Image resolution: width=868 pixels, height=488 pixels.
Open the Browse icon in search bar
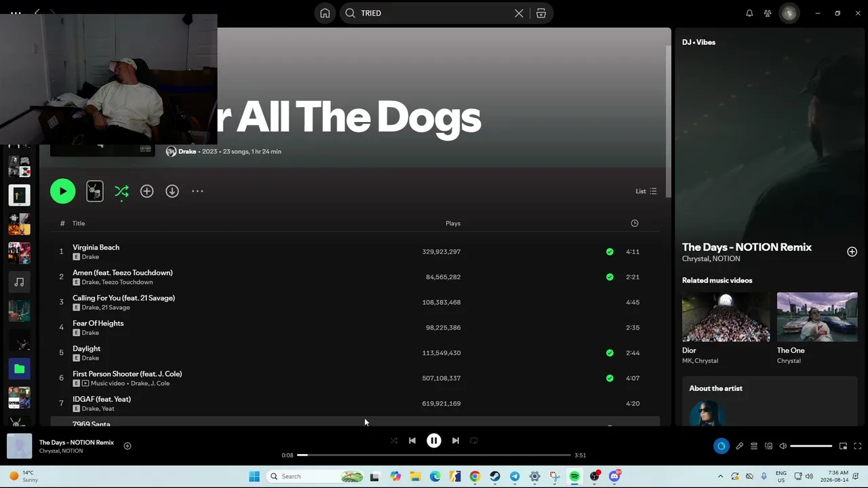pyautogui.click(x=541, y=13)
